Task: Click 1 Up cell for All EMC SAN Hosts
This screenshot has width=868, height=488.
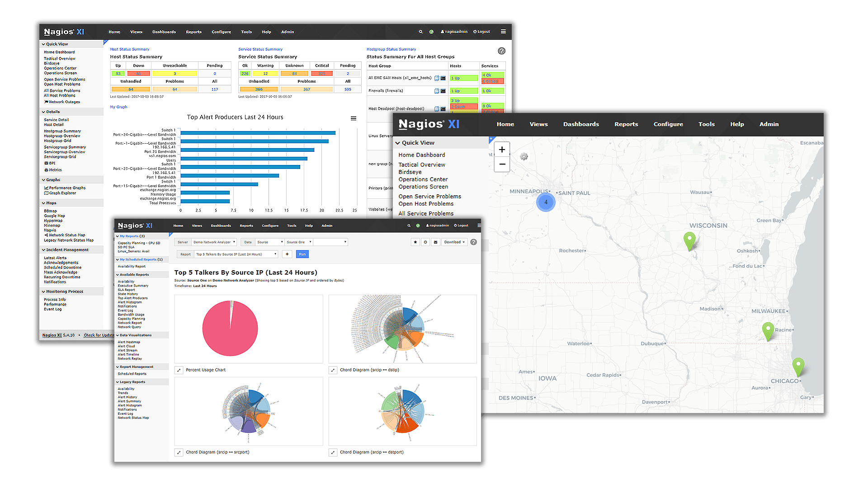Action: tap(464, 78)
